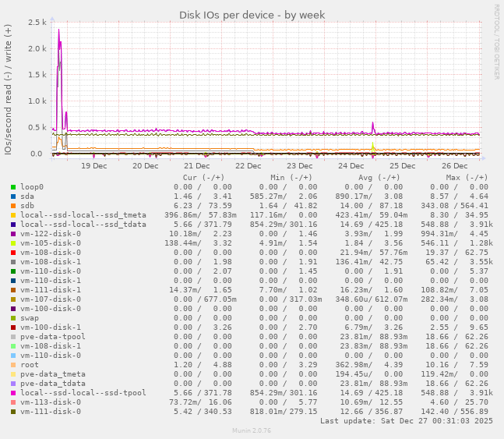This screenshot has width=504, height=439.
Task: Click the dark green vm-110-disk-0 legend swatch
Action: coord(13,271)
